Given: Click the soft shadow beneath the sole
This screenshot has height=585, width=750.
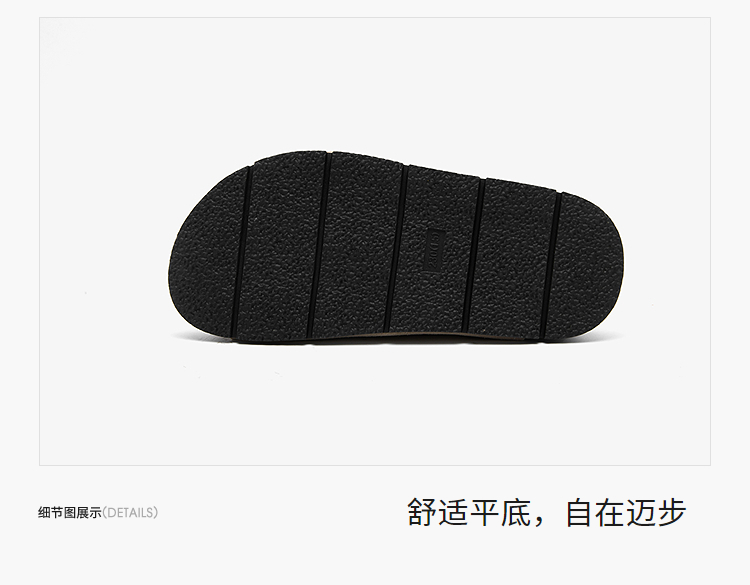Looking at the screenshot, I should tap(397, 348).
